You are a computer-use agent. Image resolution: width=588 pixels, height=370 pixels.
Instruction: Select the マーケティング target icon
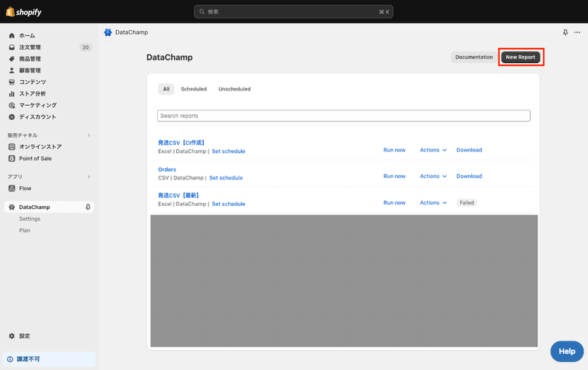click(12, 105)
